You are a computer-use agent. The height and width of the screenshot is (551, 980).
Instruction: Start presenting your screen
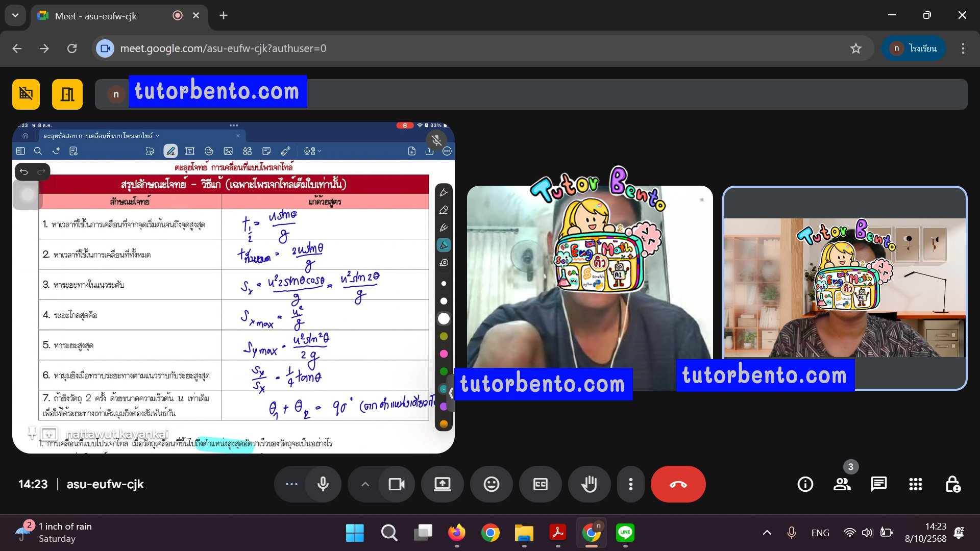pos(442,484)
